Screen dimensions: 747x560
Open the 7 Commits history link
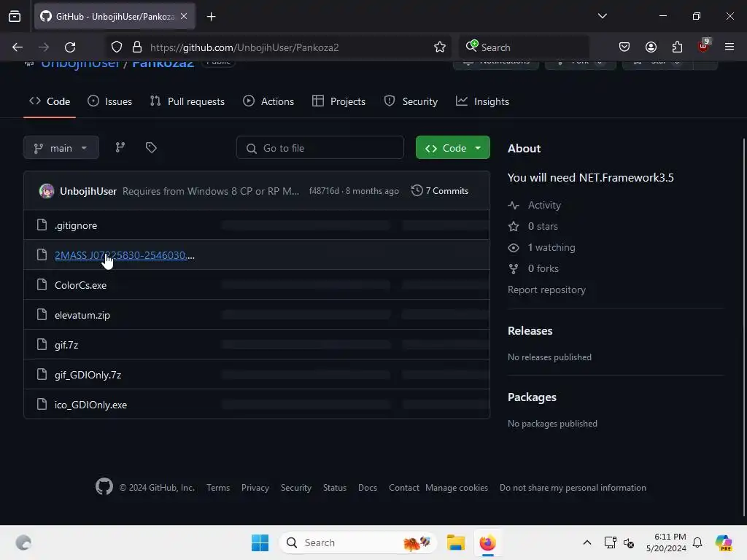[440, 191]
